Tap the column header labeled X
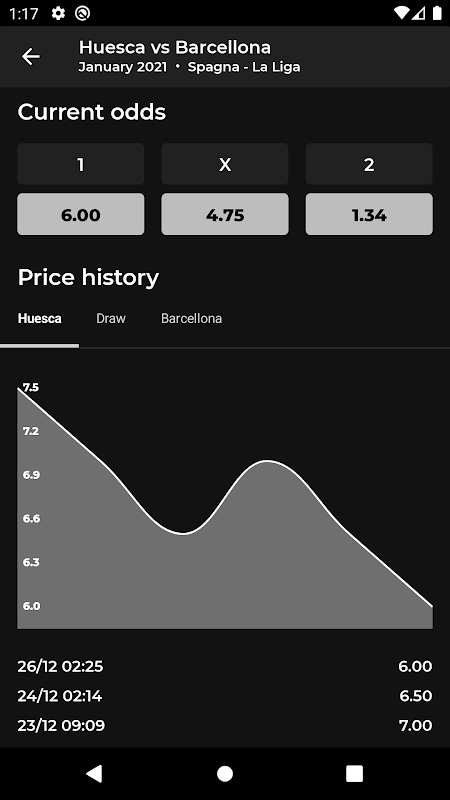The height and width of the screenshot is (800, 450). [x=225, y=164]
